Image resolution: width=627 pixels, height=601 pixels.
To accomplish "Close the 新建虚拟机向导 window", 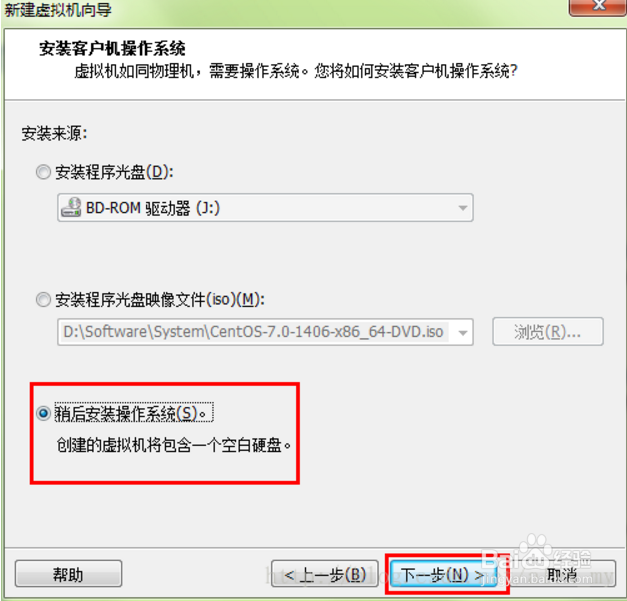I will [598, 7].
